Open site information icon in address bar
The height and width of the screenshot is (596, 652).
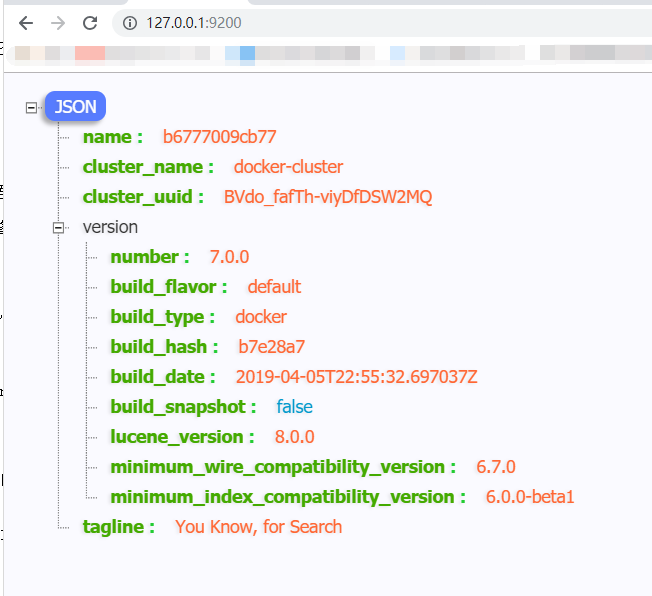(130, 23)
